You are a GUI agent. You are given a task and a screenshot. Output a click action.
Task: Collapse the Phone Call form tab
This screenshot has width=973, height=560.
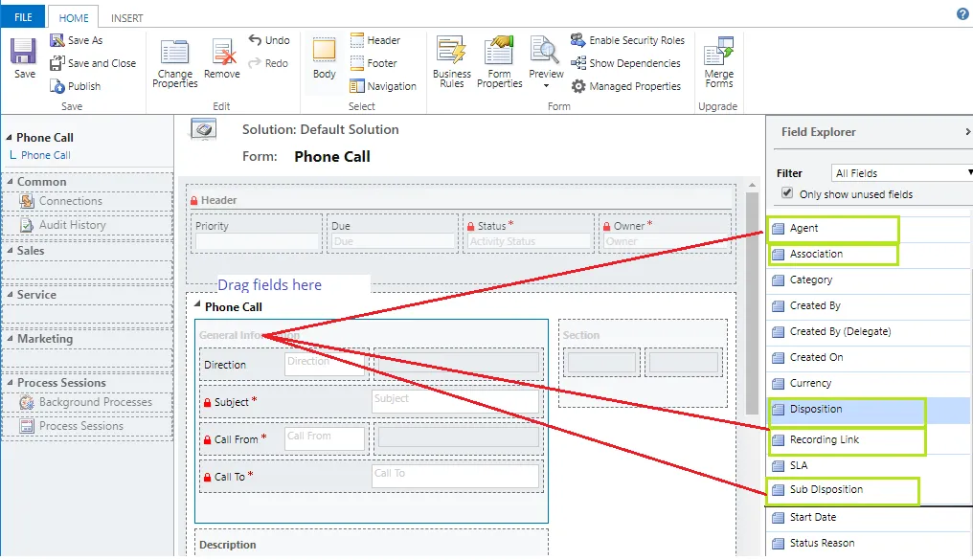coord(197,304)
